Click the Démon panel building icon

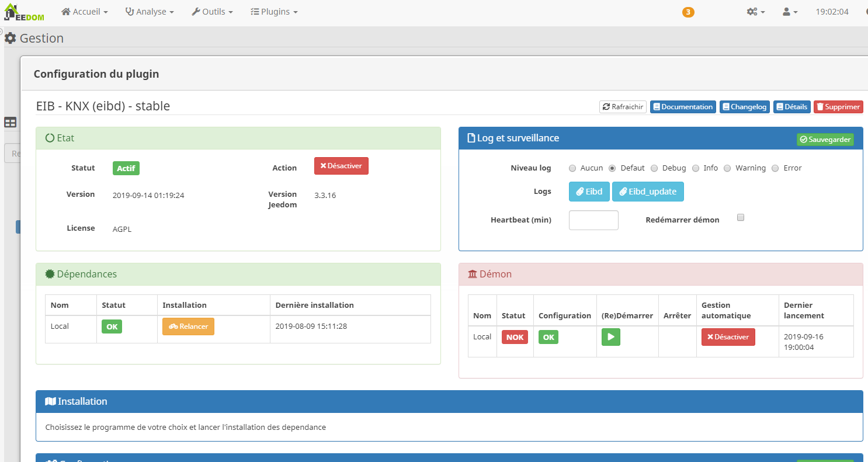pos(473,274)
